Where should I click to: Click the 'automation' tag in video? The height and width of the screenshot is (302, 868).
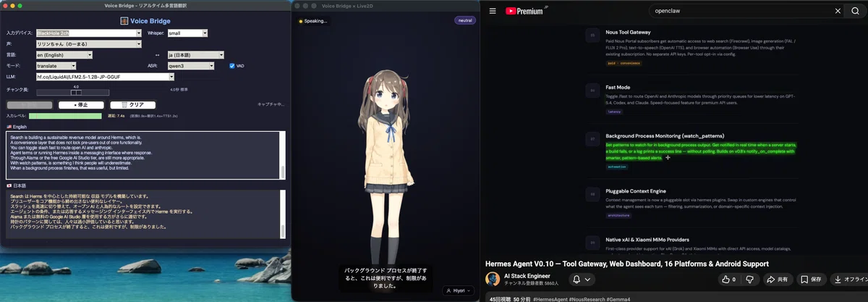617,167
